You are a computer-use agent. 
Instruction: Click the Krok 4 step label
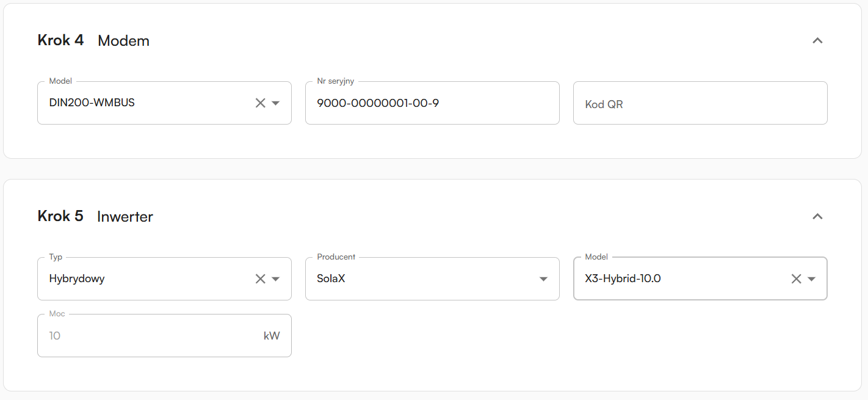(x=60, y=40)
